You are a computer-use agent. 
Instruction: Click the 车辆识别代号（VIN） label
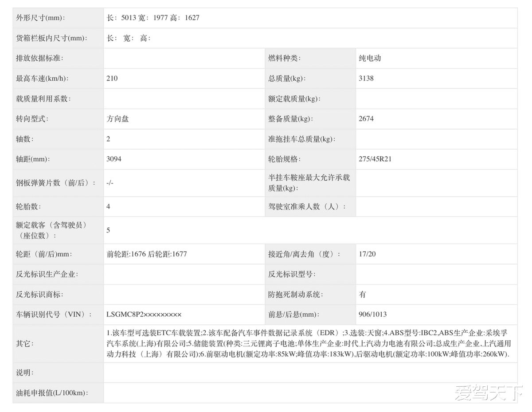point(54,315)
